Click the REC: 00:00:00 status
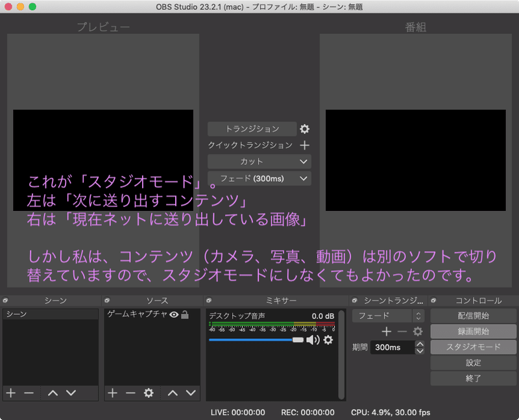This screenshot has width=519, height=420. click(x=308, y=412)
